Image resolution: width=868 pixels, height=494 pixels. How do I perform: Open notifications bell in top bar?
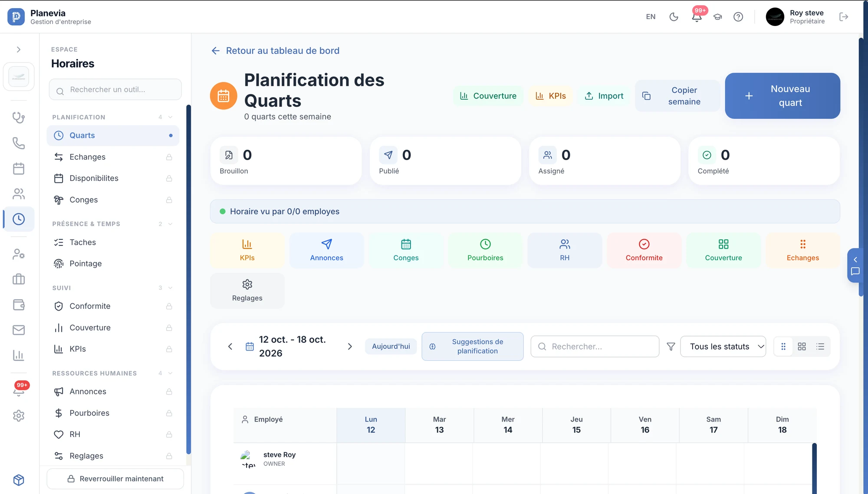pyautogui.click(x=697, y=17)
